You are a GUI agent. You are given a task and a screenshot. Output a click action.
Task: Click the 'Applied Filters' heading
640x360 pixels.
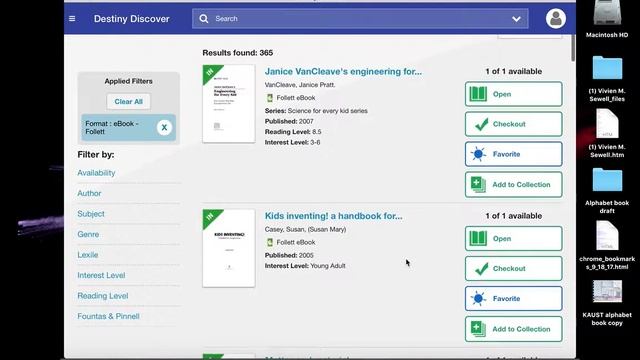click(x=129, y=81)
